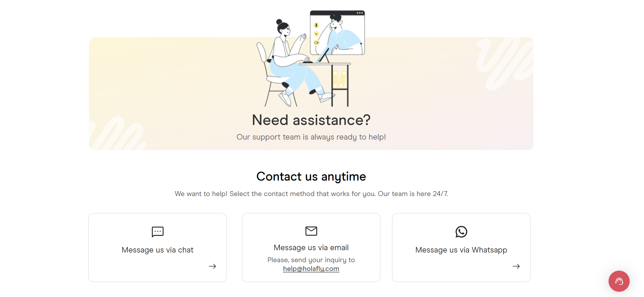Viewport: 644px width, 297px height.
Task: Click the chat bubble icon
Action: [x=157, y=232]
